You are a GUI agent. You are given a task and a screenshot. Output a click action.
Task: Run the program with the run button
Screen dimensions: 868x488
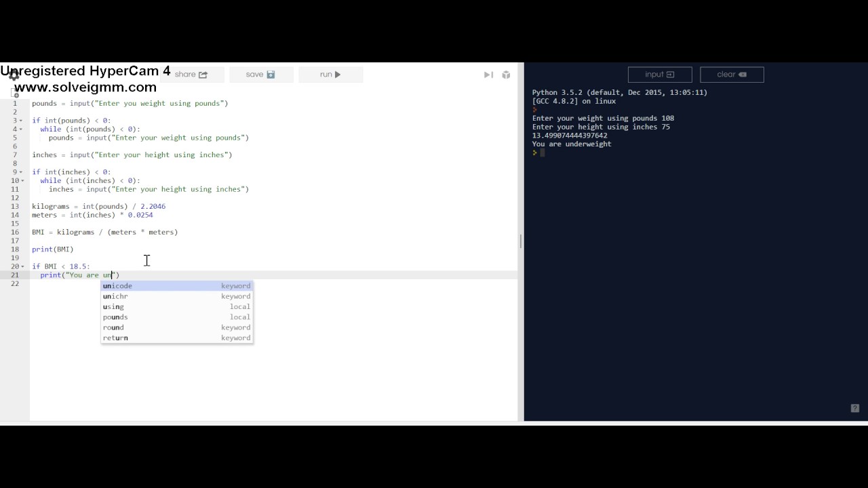pos(331,75)
